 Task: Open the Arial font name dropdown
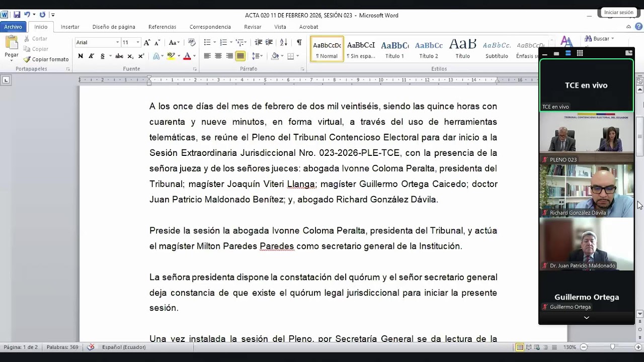tap(117, 43)
